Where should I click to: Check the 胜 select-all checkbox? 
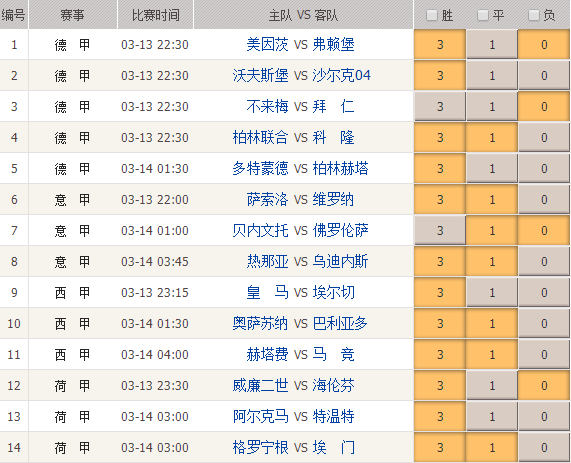(432, 16)
